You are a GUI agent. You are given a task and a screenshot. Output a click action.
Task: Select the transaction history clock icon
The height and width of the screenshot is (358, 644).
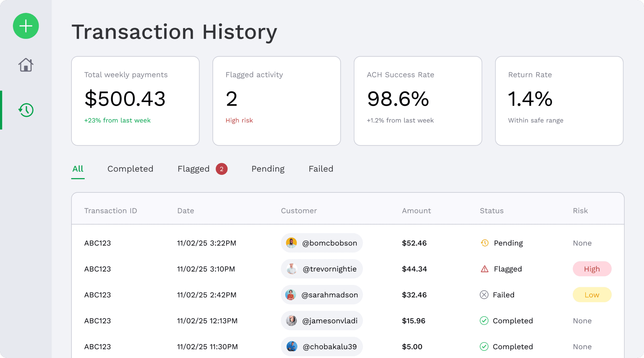click(26, 110)
